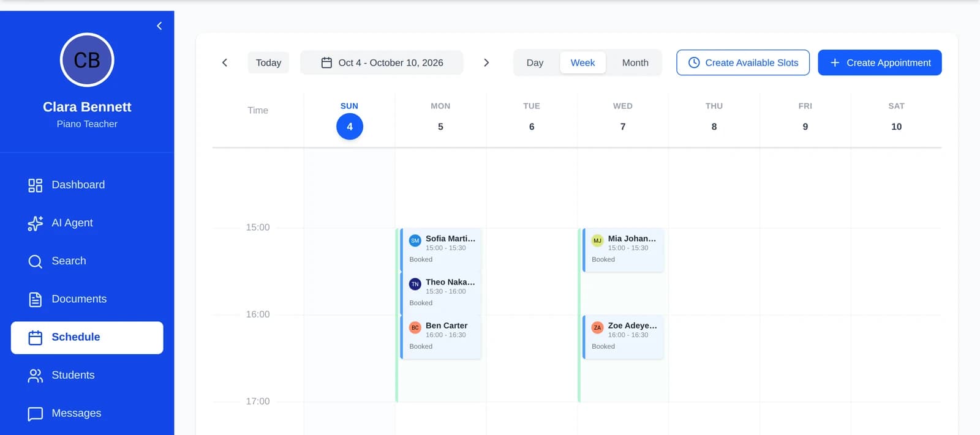Open AI Agent from the sidebar

pos(87,223)
